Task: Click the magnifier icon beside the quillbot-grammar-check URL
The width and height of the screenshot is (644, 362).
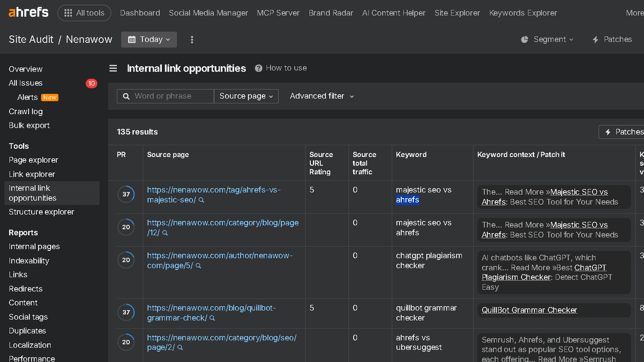Action: [212, 318]
